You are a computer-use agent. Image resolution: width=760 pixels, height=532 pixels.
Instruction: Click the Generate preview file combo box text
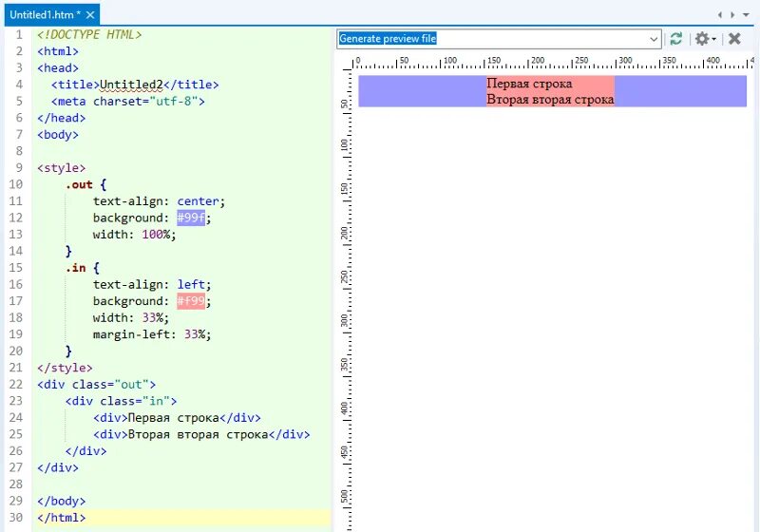tap(388, 38)
